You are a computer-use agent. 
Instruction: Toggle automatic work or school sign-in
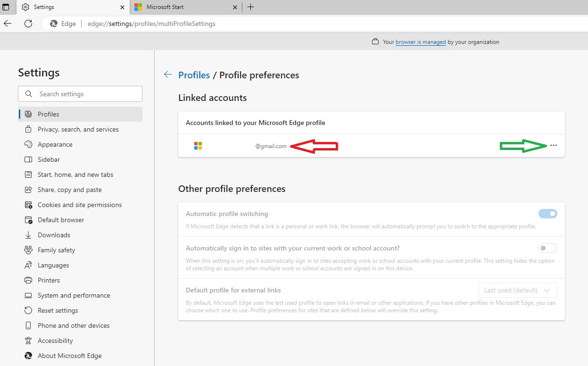coord(548,248)
